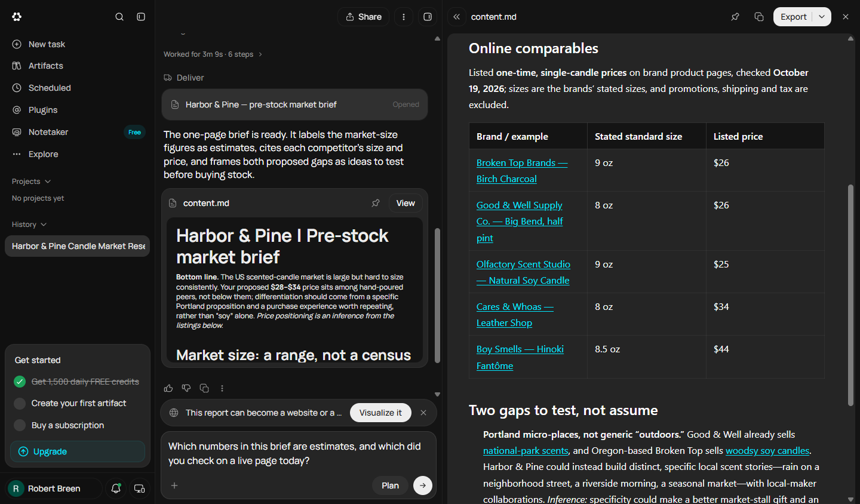Open the device icon next to notifications
The height and width of the screenshot is (504, 860).
140,488
